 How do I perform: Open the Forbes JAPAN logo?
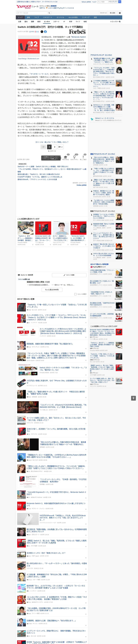(x=77, y=32)
